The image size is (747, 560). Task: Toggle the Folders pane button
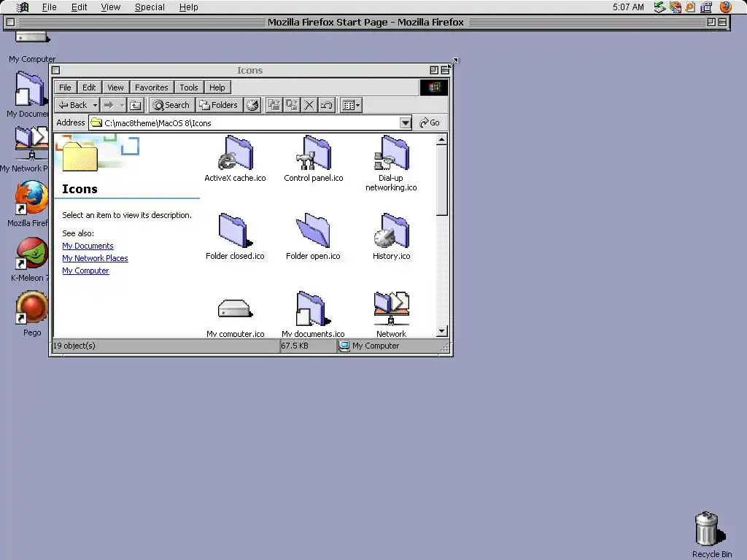click(218, 105)
